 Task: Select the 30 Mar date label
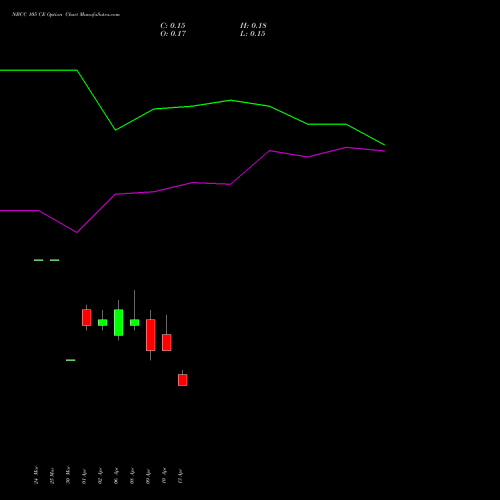click(x=68, y=475)
